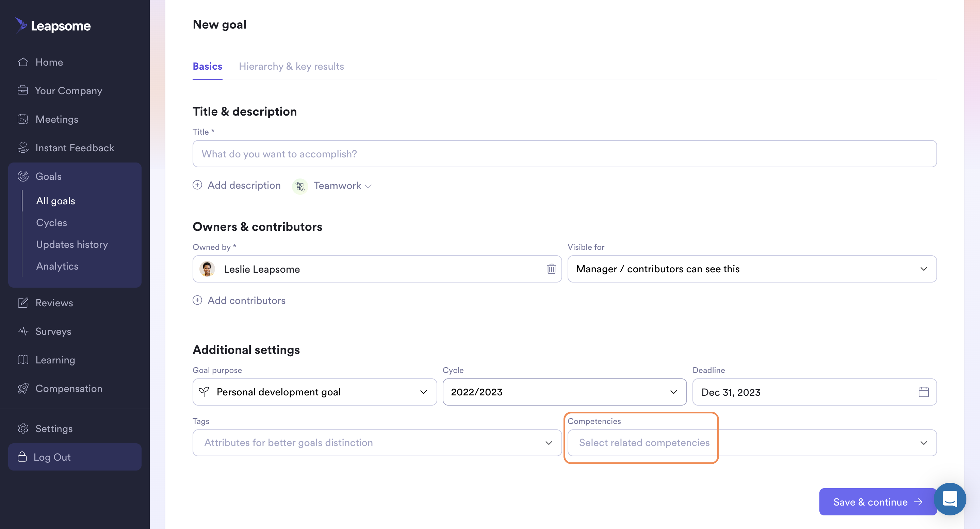
Task: Click the Deadline date field
Action: 815,392
